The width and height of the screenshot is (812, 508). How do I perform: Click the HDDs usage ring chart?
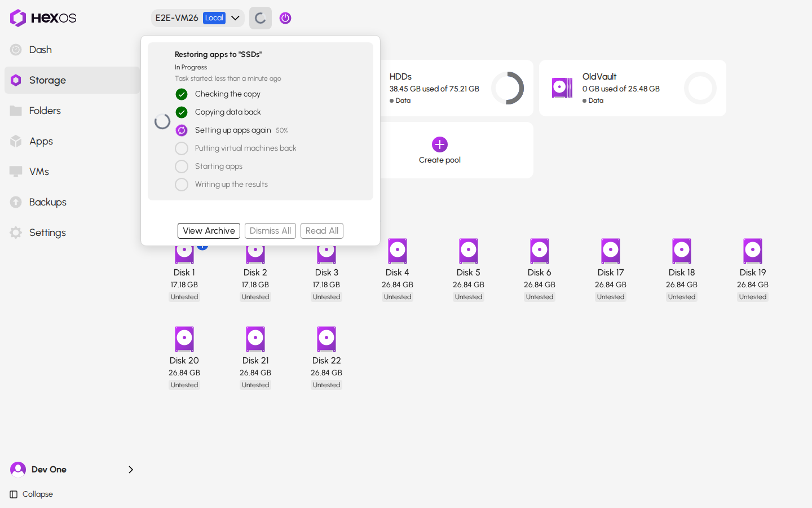point(507,88)
